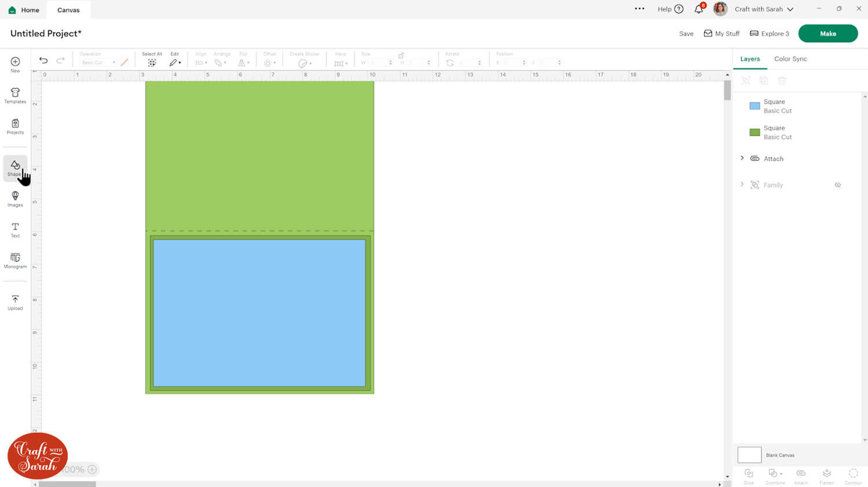The image size is (868, 487).
Task: Select the Explore 3 machine selector
Action: pos(770,34)
